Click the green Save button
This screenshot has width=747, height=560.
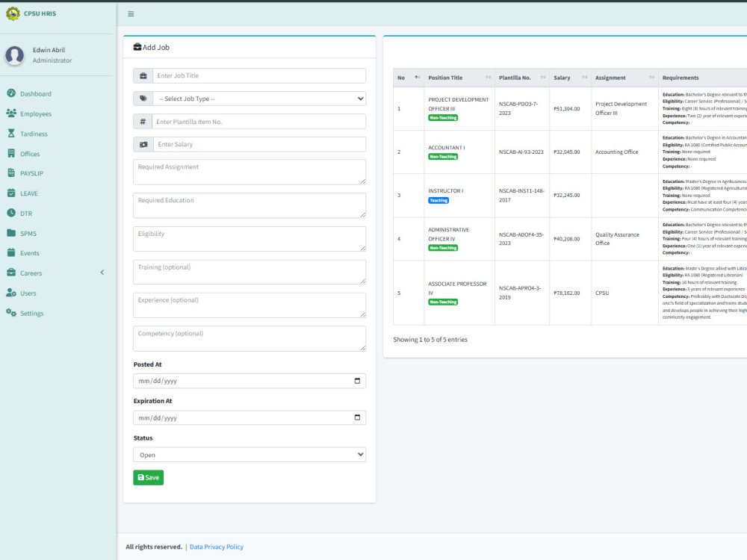148,477
